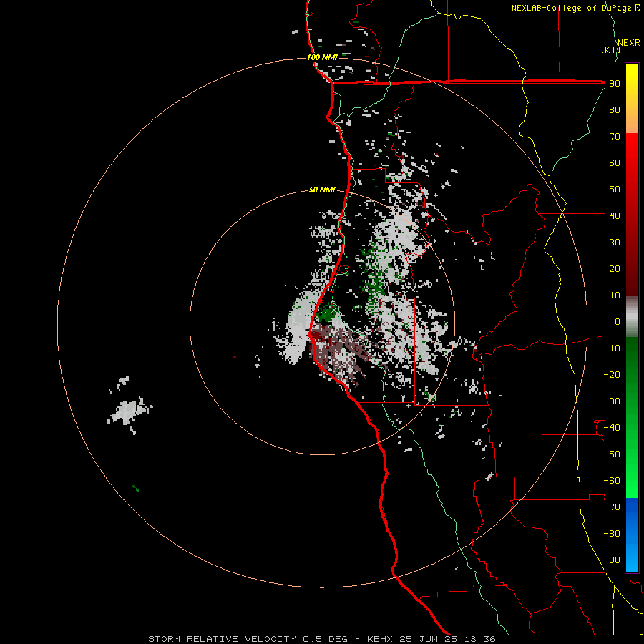Click the 50 value on velocity scale

click(615, 190)
